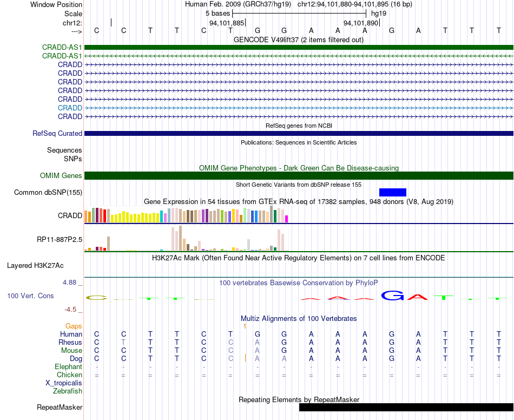The height and width of the screenshot is (420, 514).
Task: Click the dark green OMIM Genes bar
Action: pos(299,176)
